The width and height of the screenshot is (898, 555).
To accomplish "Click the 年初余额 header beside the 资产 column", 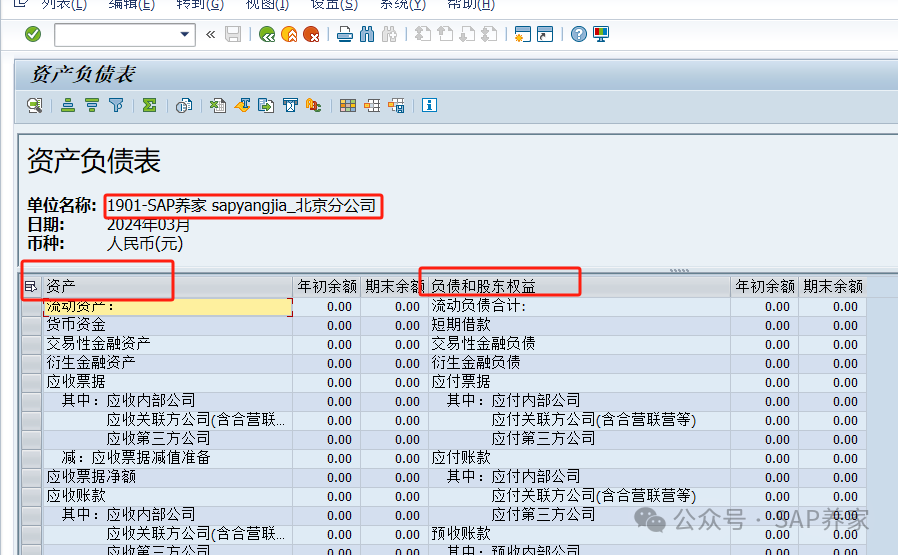I will pyautogui.click(x=327, y=286).
